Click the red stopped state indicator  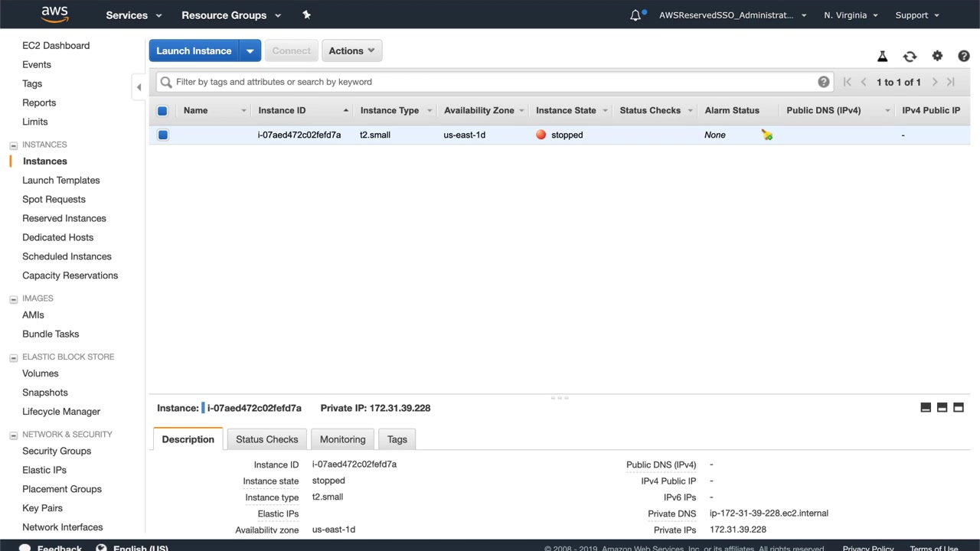[x=541, y=135]
